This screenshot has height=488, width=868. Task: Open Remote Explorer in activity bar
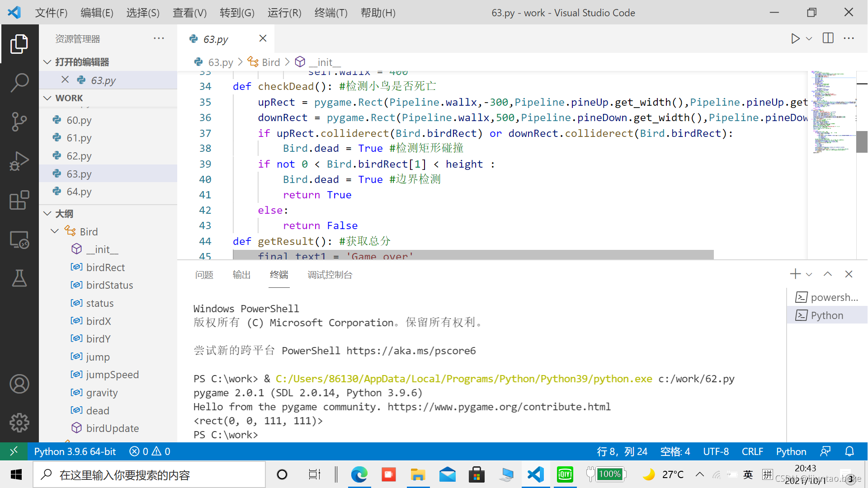point(19,239)
